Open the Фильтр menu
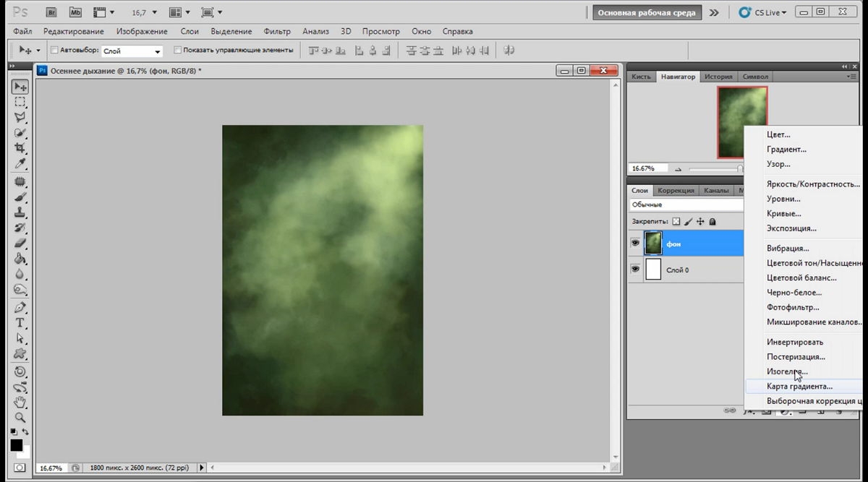 pos(277,32)
